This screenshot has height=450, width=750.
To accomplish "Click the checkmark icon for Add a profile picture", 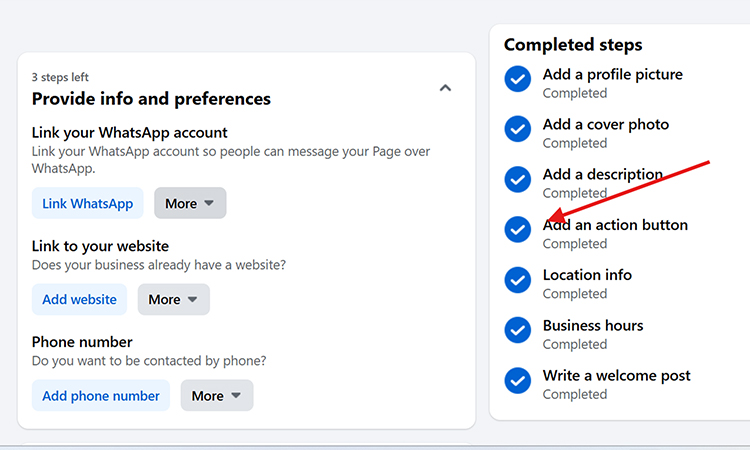I will coord(518,79).
